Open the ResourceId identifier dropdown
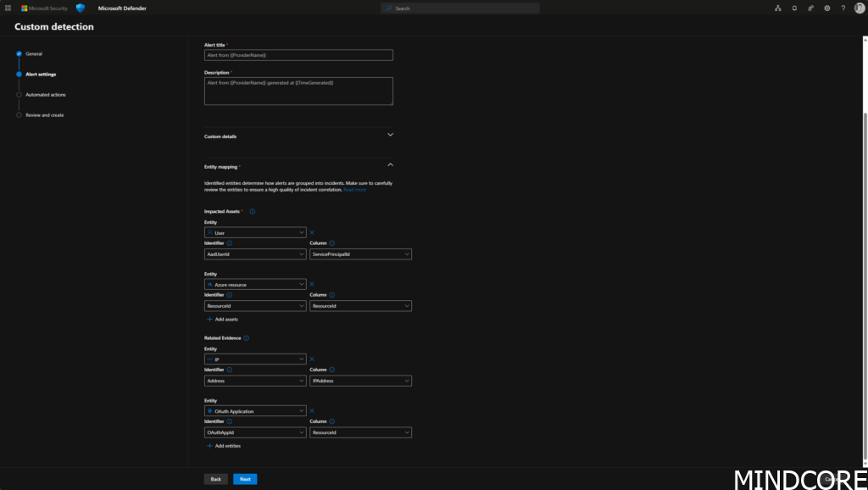Viewport: 868px width, 490px height. coord(255,306)
